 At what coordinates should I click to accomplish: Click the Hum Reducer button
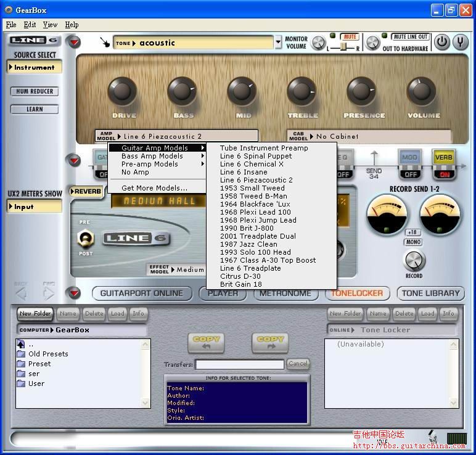point(35,91)
